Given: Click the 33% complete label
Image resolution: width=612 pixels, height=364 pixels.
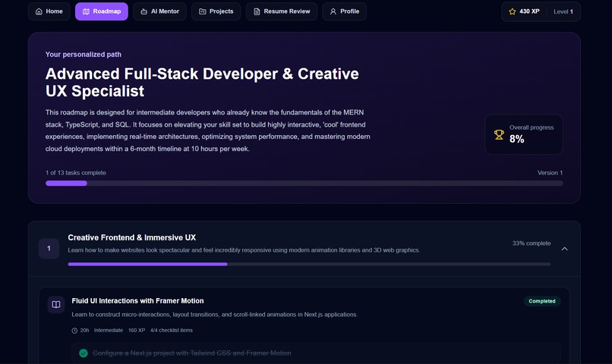Looking at the screenshot, I should (x=532, y=243).
